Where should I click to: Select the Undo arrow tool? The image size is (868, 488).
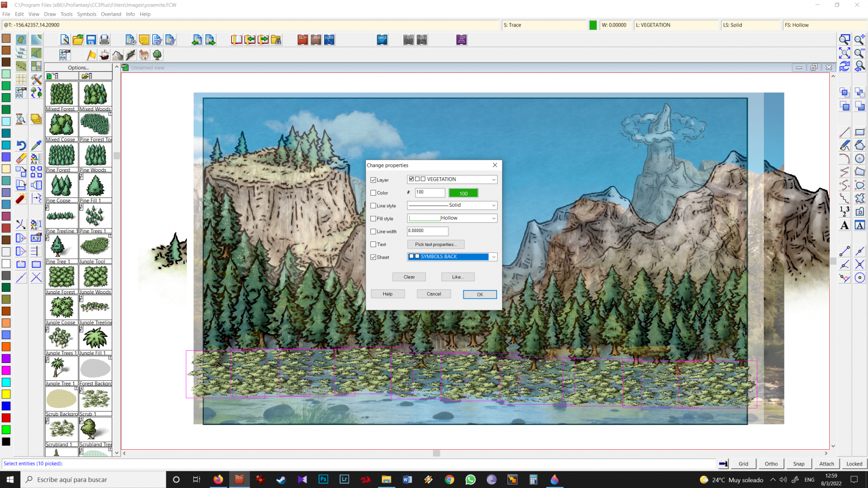[x=21, y=145]
